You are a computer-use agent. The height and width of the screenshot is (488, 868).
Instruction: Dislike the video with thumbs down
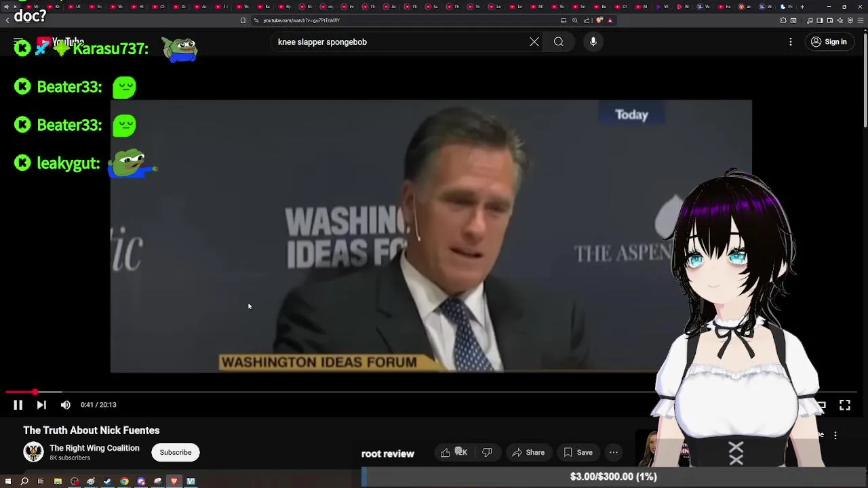[487, 453]
